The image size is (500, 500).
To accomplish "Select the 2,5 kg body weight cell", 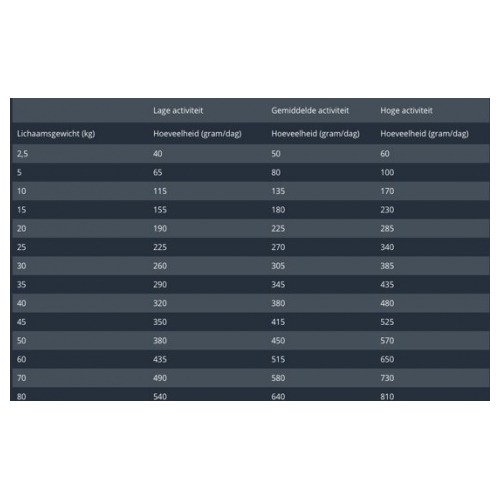I will pos(22,154).
